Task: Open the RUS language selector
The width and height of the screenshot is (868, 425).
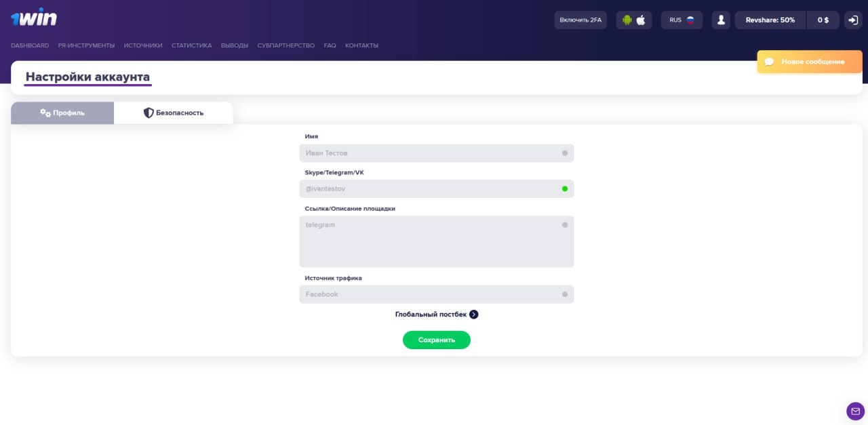Action: click(x=682, y=20)
